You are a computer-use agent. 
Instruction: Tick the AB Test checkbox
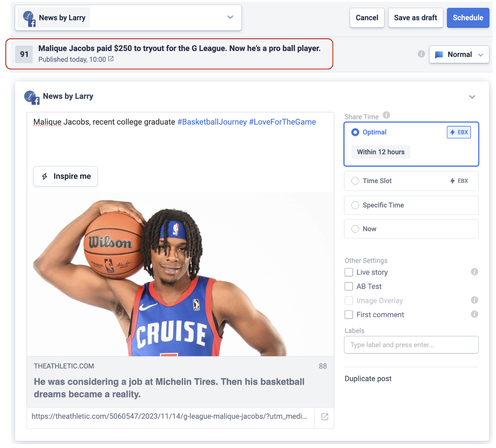tap(349, 286)
